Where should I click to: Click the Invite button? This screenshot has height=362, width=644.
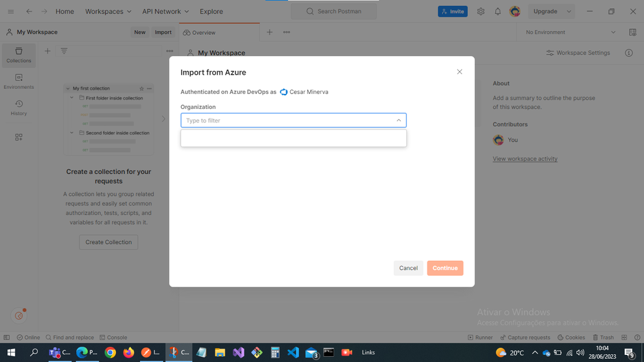[453, 12]
